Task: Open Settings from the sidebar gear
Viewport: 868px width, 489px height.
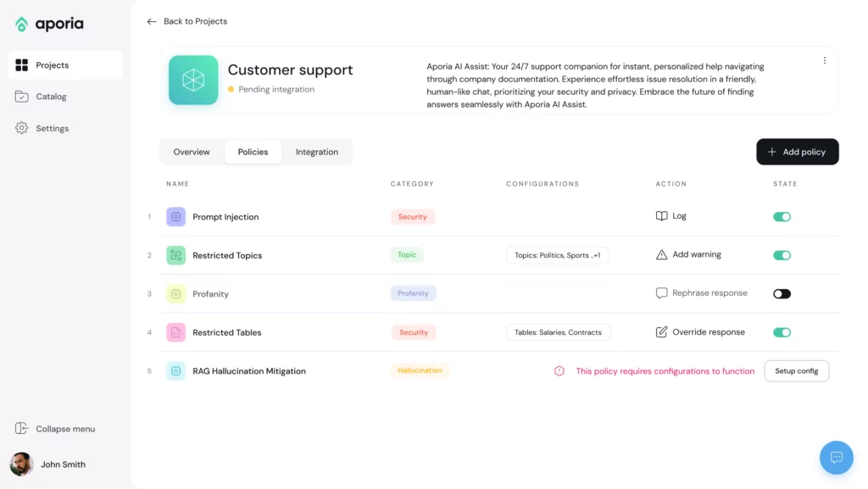Action: tap(22, 128)
